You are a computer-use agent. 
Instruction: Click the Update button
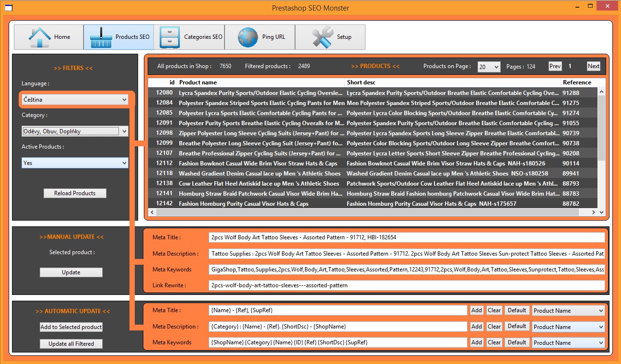pyautogui.click(x=71, y=272)
